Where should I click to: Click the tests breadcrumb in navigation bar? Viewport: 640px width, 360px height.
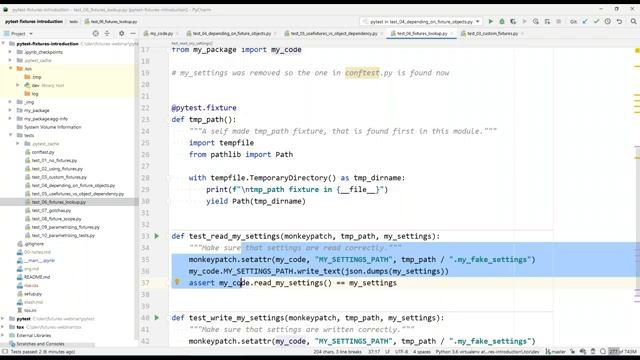73,21
